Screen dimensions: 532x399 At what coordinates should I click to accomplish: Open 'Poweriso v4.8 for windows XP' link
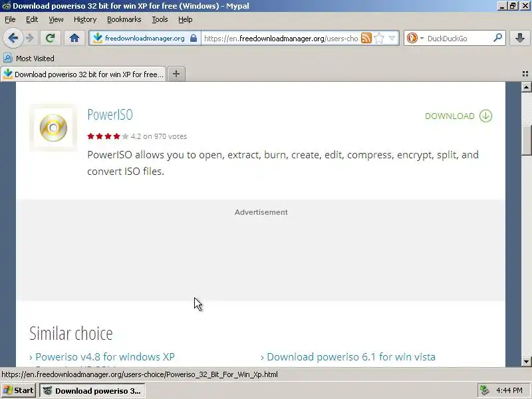pos(105,357)
